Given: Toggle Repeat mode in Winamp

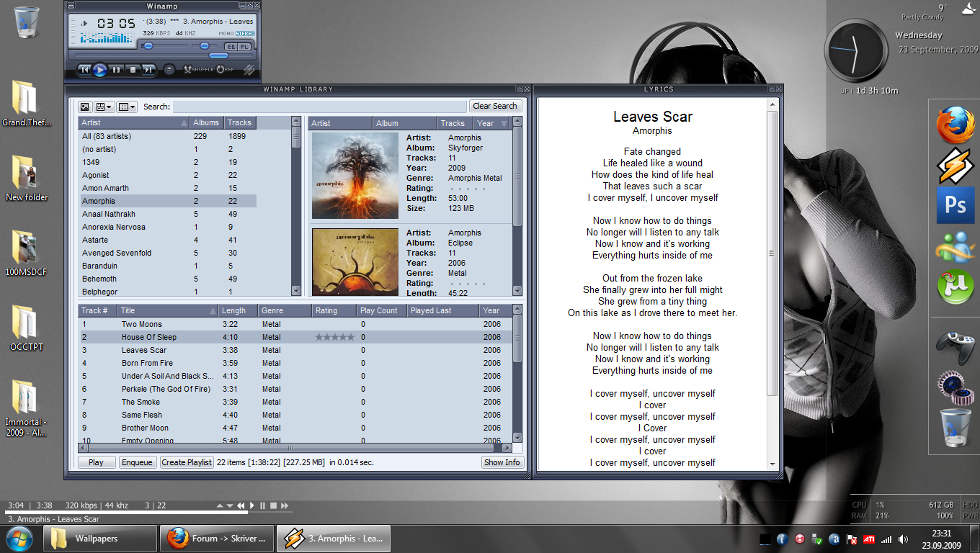Looking at the screenshot, I should [x=226, y=70].
